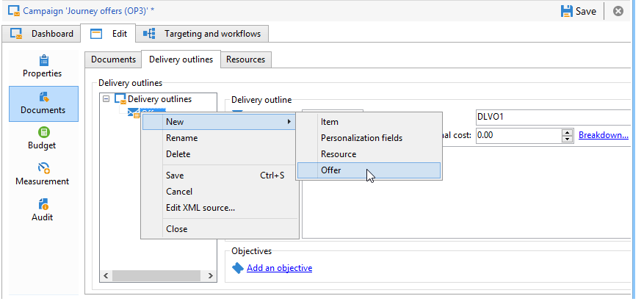Select Personalization fields in the submenu
Image resolution: width=644 pixels, height=304 pixels.
[x=361, y=138]
